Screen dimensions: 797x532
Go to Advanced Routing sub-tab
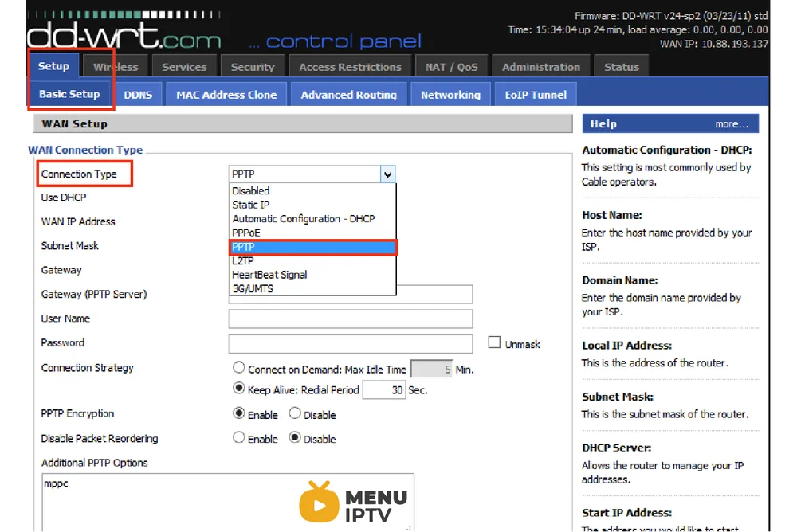click(349, 95)
